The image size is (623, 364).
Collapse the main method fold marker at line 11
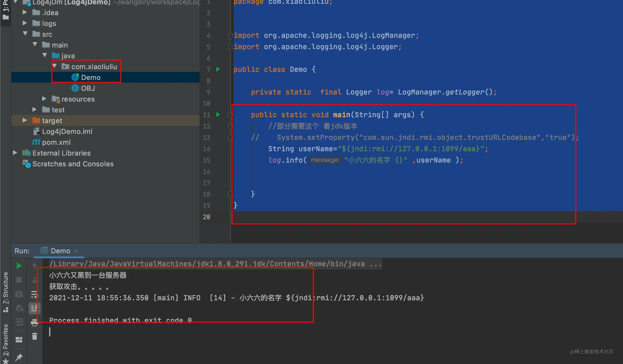pyautogui.click(x=230, y=115)
